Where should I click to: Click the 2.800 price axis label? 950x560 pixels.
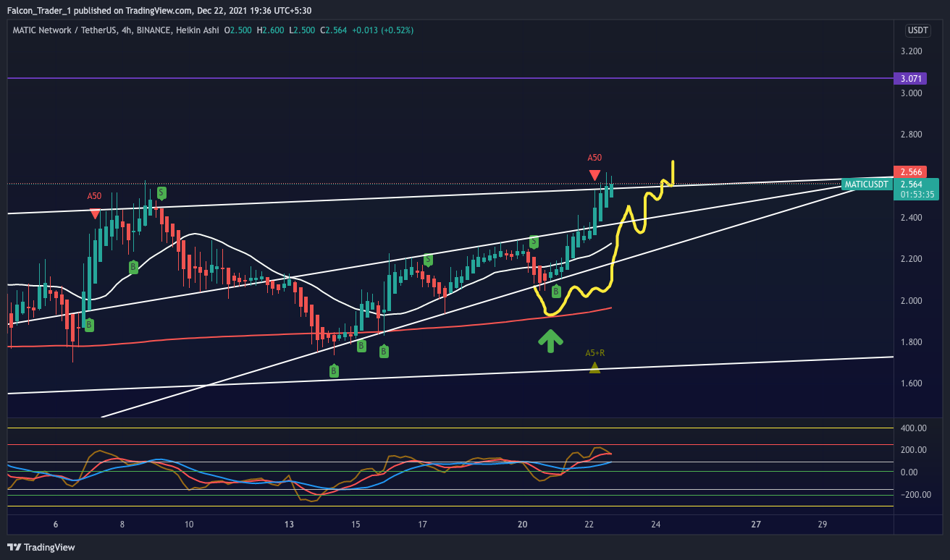(911, 135)
